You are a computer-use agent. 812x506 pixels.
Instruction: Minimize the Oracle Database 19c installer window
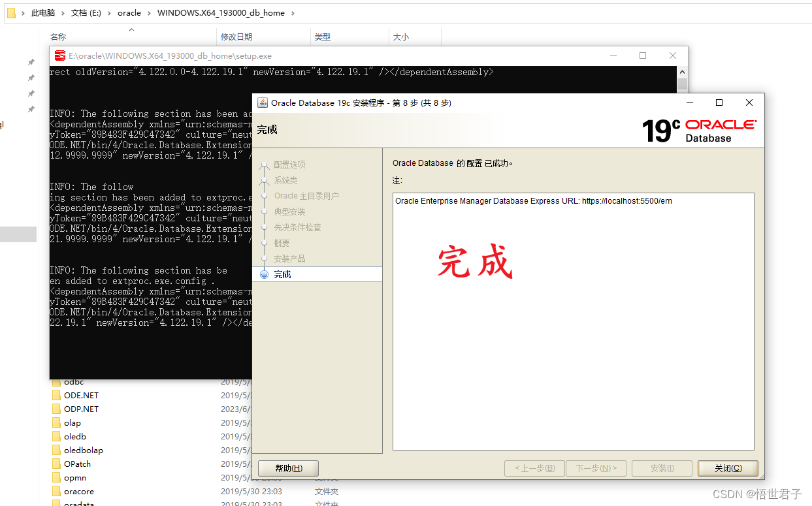pos(690,103)
